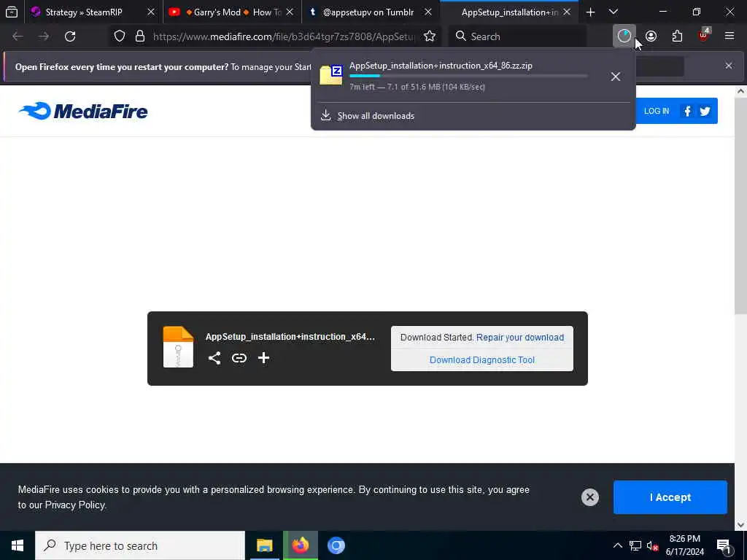Open the muted volume tray icon

[x=653, y=545]
